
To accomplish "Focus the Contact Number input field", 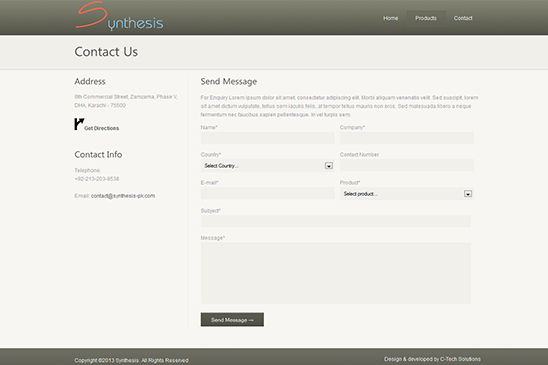I will 406,165.
